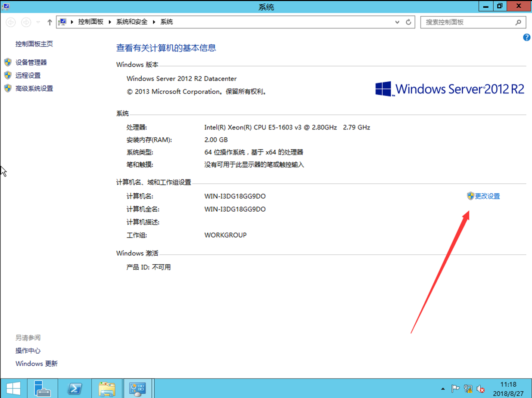The height and width of the screenshot is (398, 532).
Task: Refresh the System page
Action: coord(409,22)
